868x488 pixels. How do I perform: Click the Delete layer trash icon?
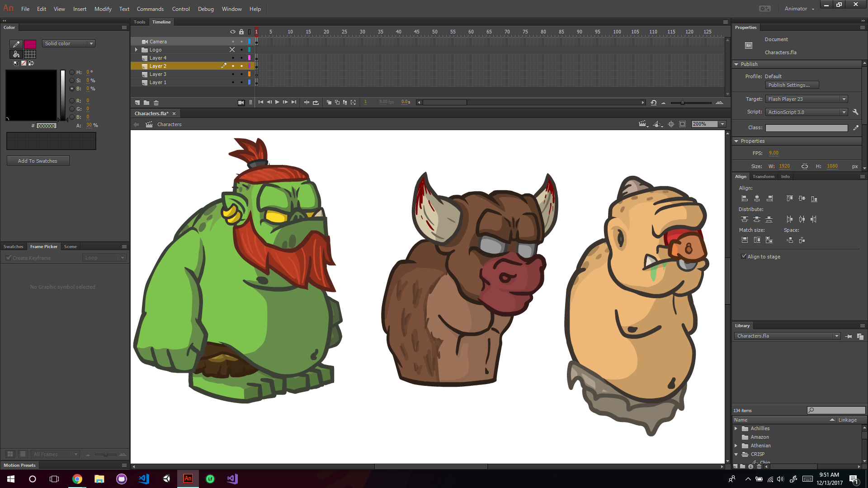tap(156, 103)
